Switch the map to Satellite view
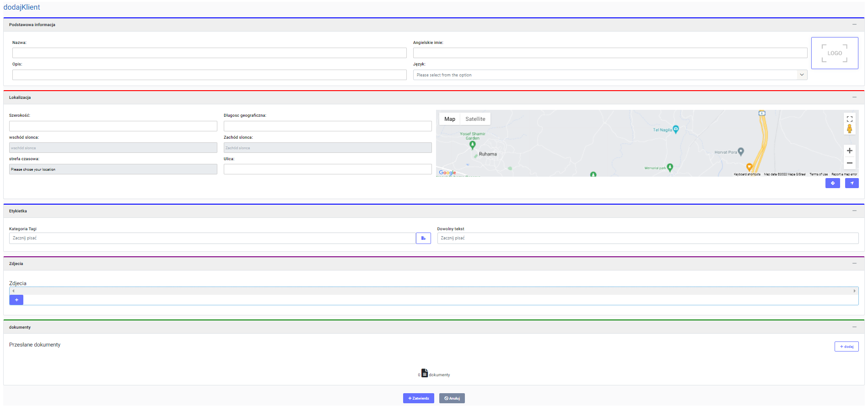The height and width of the screenshot is (406, 868). pyautogui.click(x=475, y=119)
